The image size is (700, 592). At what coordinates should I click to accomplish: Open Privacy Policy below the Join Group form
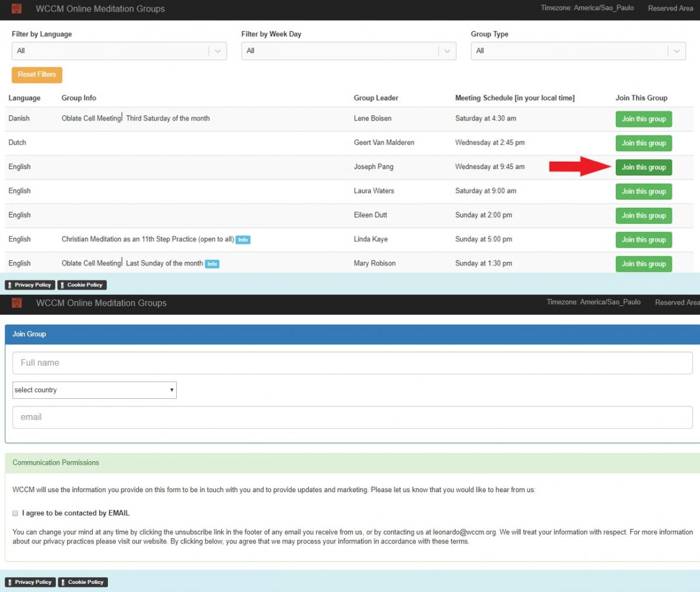pyautogui.click(x=30, y=582)
